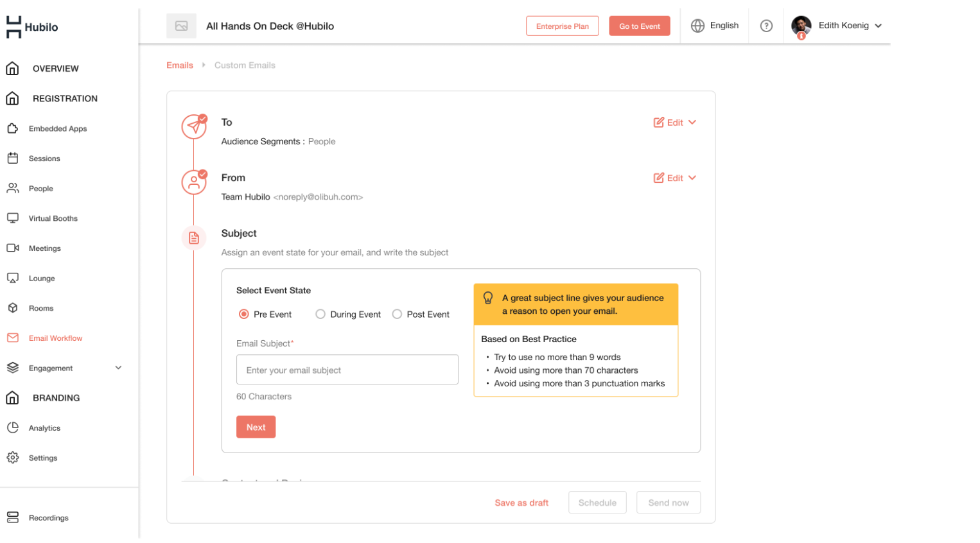This screenshot has height=543, width=980.
Task: Click the Schedule button
Action: pyautogui.click(x=597, y=503)
